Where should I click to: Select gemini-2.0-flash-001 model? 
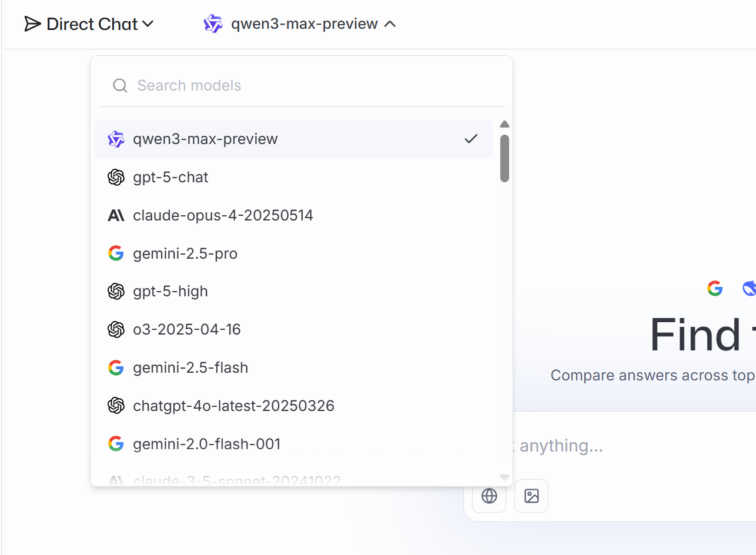click(x=293, y=443)
